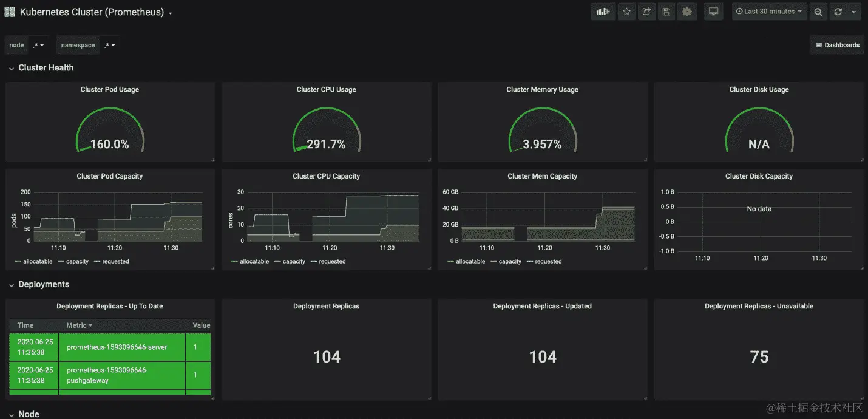Expand the Node row
The image size is (868, 419).
29,414
